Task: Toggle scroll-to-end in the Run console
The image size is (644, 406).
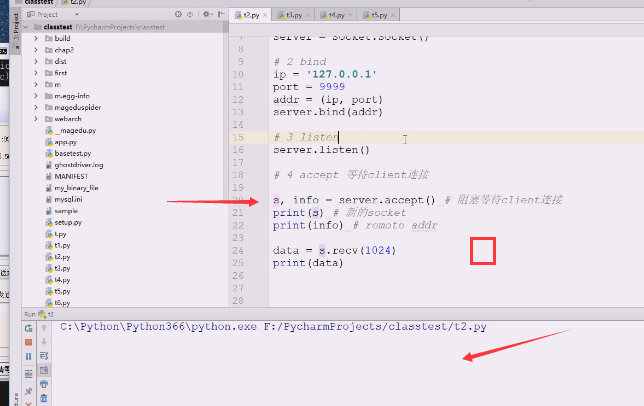Action: (x=44, y=370)
